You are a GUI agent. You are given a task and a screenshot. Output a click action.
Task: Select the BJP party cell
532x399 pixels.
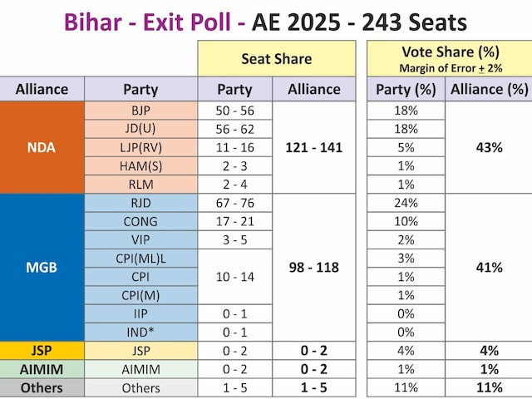pyautogui.click(x=140, y=111)
